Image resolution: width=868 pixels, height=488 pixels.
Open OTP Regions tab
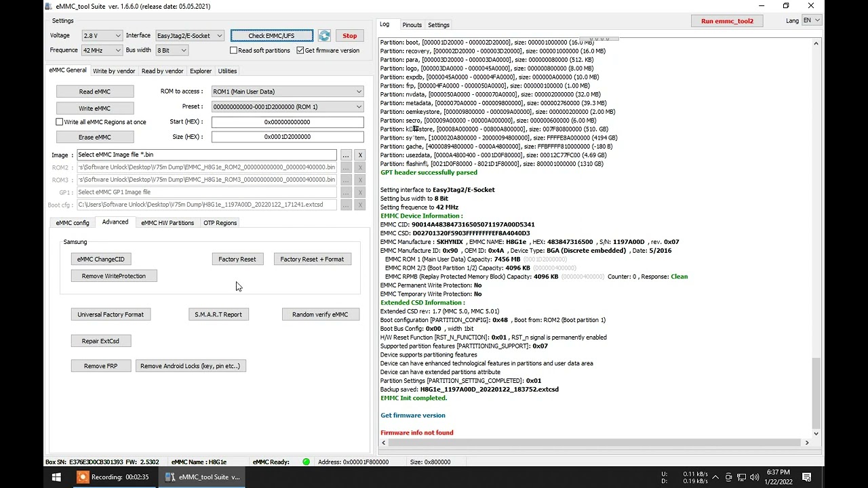(x=220, y=223)
